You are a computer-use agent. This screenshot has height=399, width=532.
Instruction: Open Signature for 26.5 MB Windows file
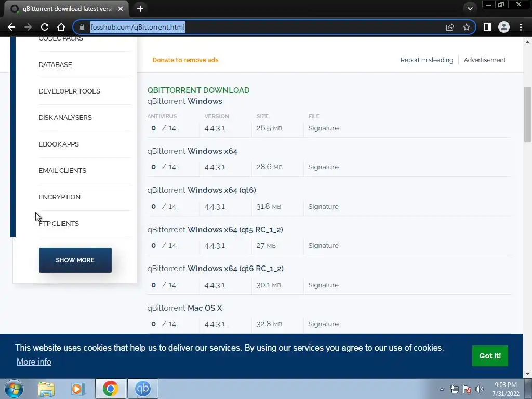[x=323, y=128]
